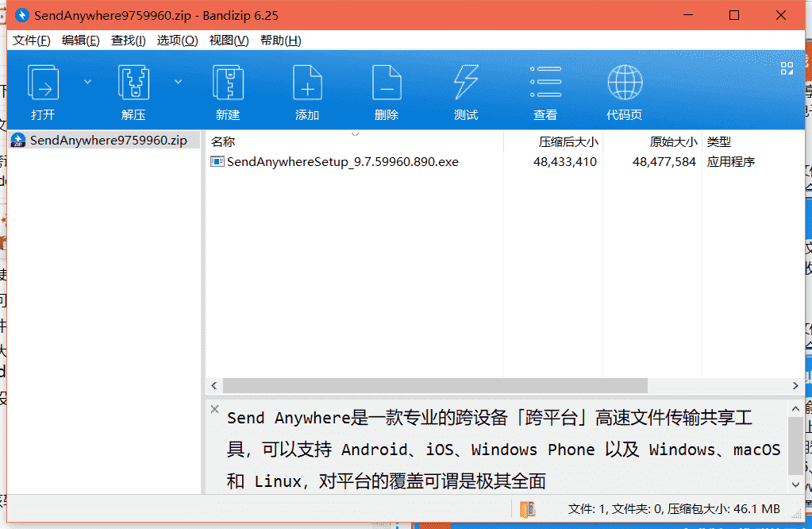Click the Open (打开) toolbar icon

coord(43,83)
